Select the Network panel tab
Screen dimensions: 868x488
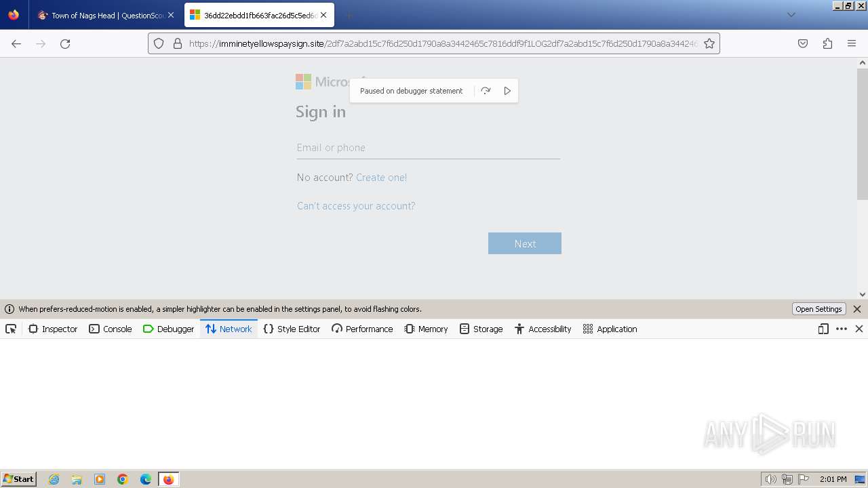229,329
